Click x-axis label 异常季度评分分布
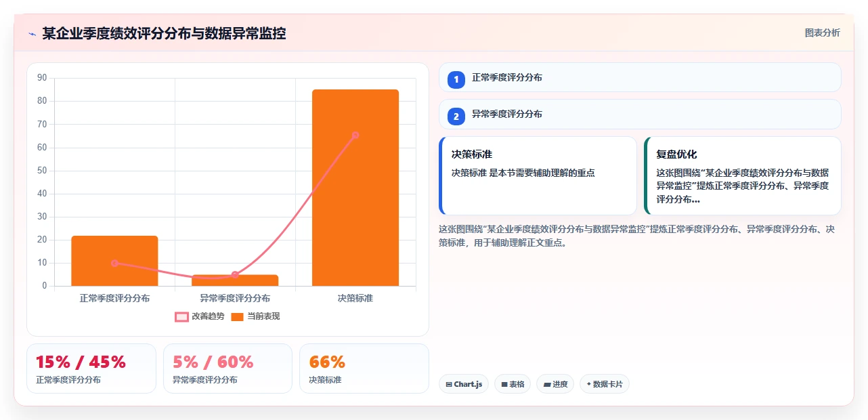 click(235, 298)
